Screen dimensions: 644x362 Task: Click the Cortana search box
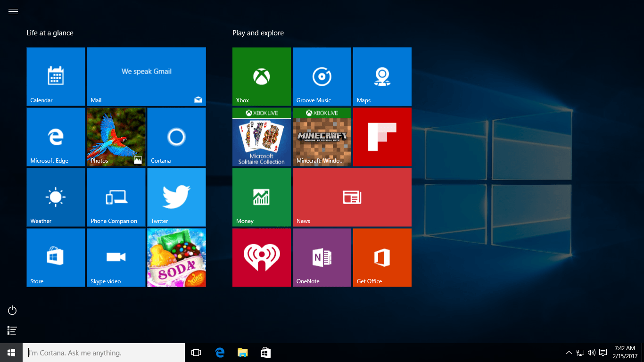point(104,352)
